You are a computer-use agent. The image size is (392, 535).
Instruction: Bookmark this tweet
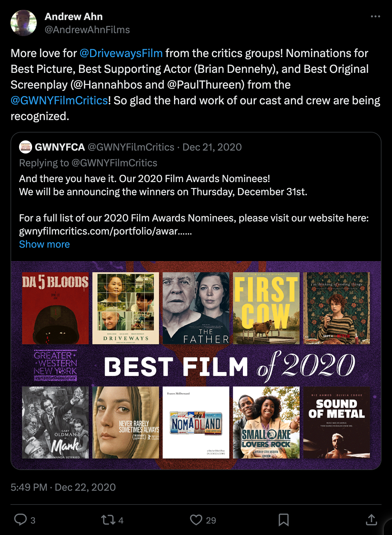click(284, 520)
